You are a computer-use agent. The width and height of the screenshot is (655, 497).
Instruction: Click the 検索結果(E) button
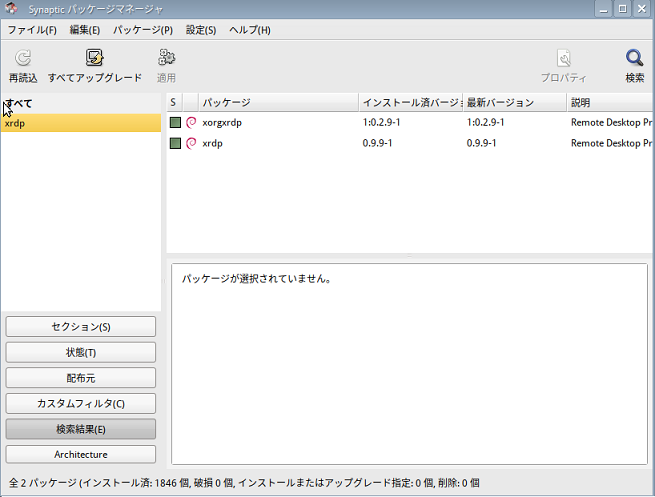point(81,429)
